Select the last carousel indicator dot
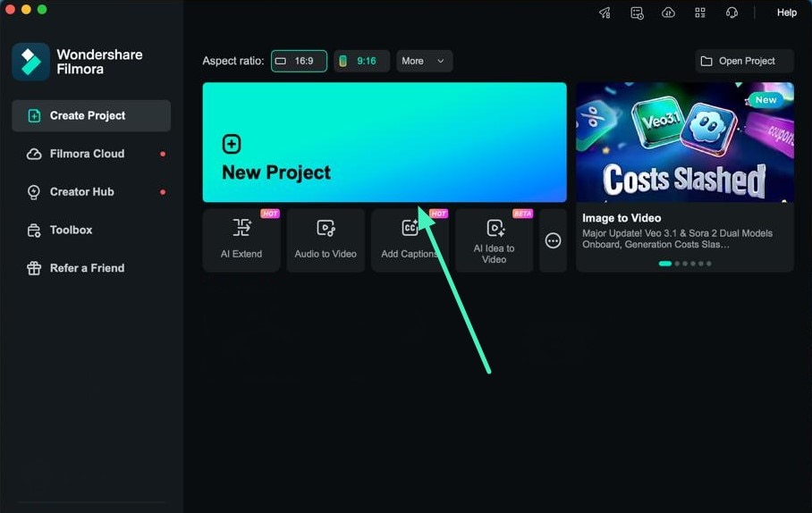 709,264
